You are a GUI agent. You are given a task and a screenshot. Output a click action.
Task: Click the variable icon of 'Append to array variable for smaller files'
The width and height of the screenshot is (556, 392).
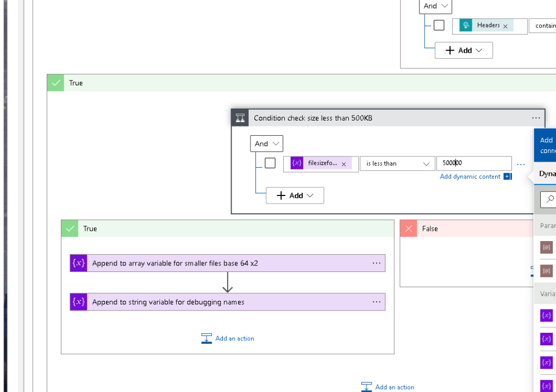click(78, 263)
